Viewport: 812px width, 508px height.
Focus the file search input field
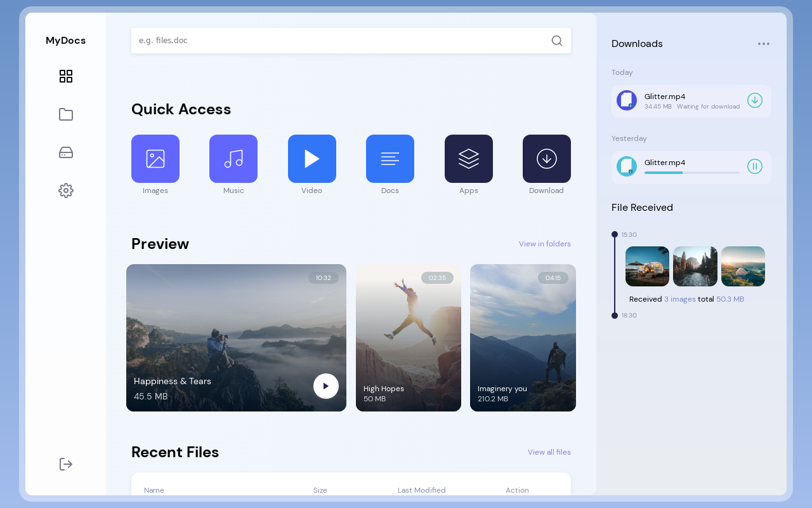[339, 41]
